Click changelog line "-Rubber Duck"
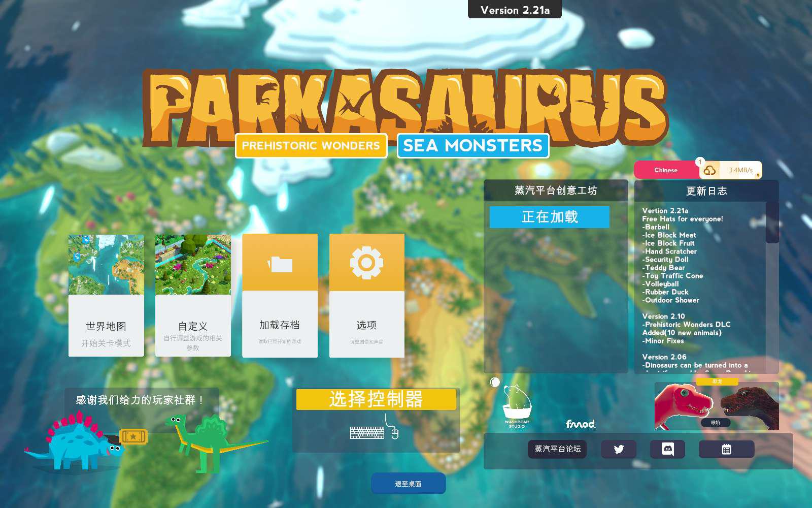The height and width of the screenshot is (508, 812). (x=665, y=292)
